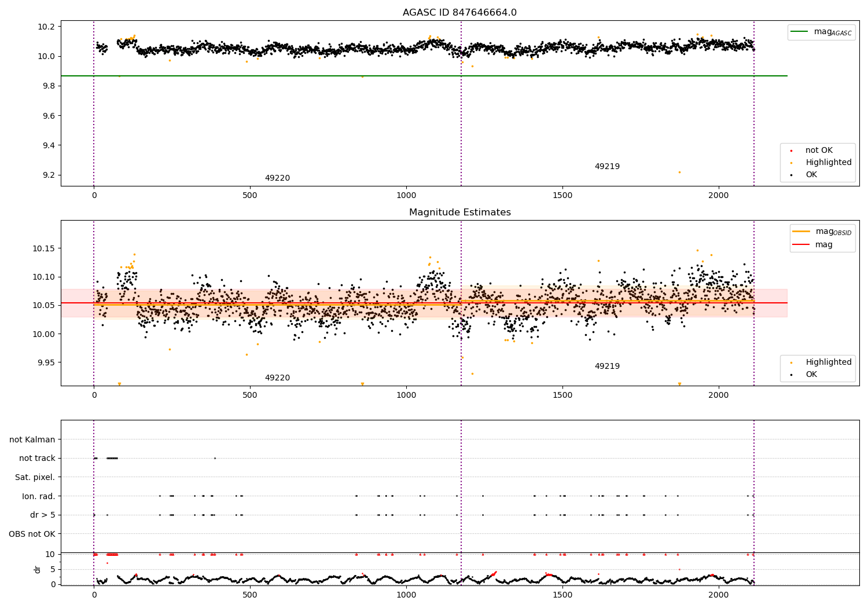Click the '10.10' y-axis tick label
The image size is (868, 608).
click(x=44, y=277)
